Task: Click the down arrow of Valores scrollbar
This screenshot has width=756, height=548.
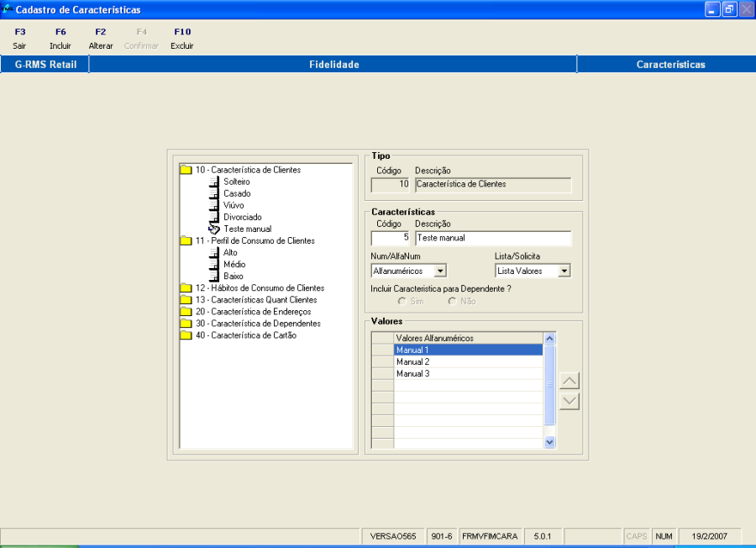Action: click(x=549, y=442)
